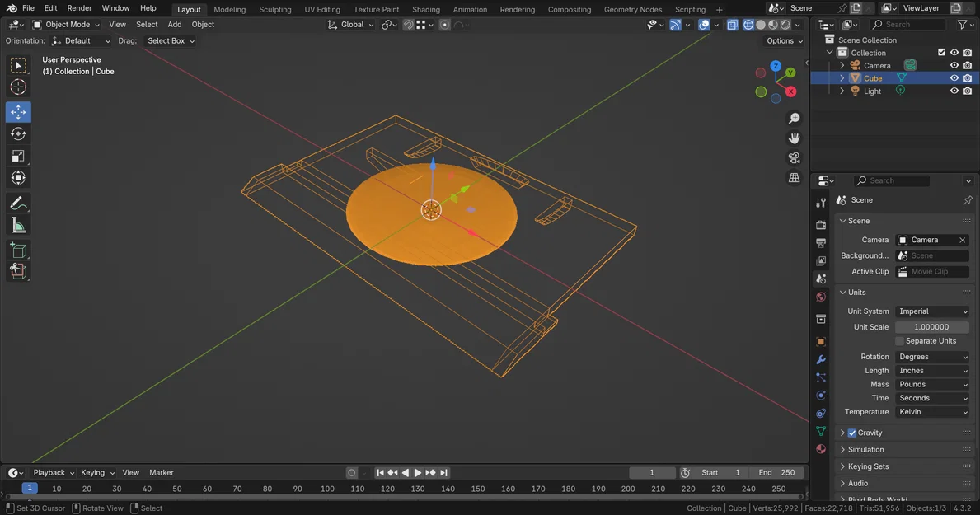The width and height of the screenshot is (980, 515).
Task: Activate the Scale tool
Action: click(x=18, y=156)
